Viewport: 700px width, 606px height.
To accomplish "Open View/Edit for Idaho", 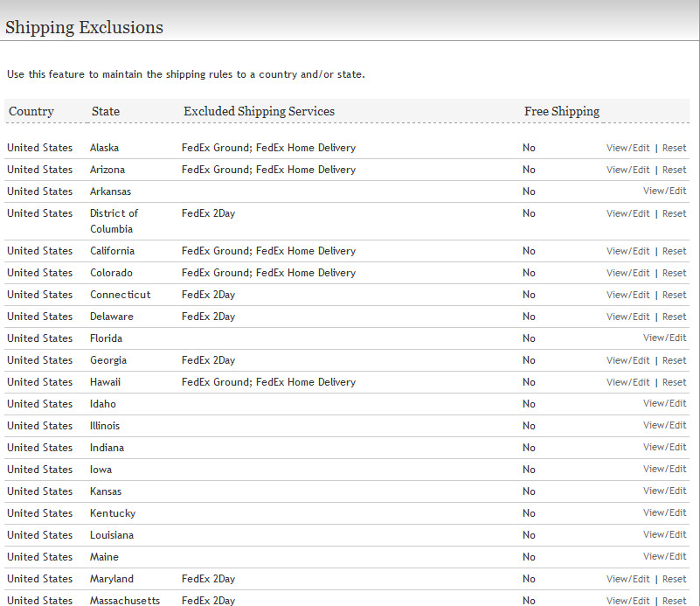I will 665,403.
